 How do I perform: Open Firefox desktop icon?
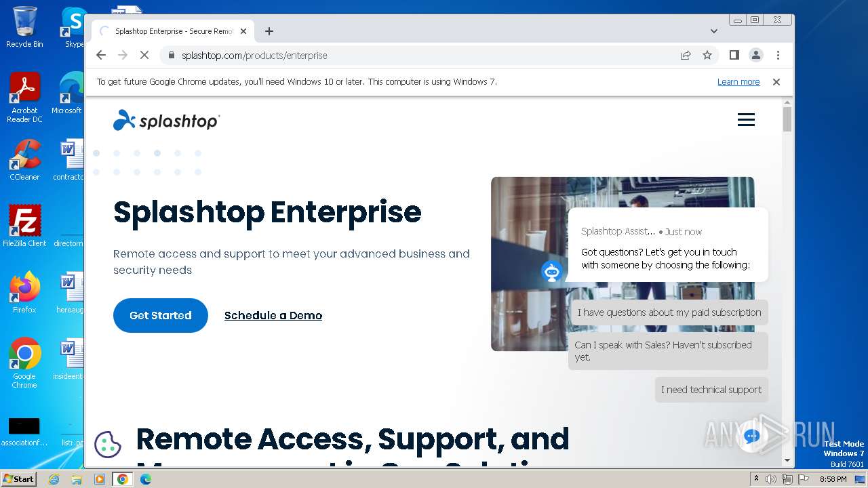point(24,293)
